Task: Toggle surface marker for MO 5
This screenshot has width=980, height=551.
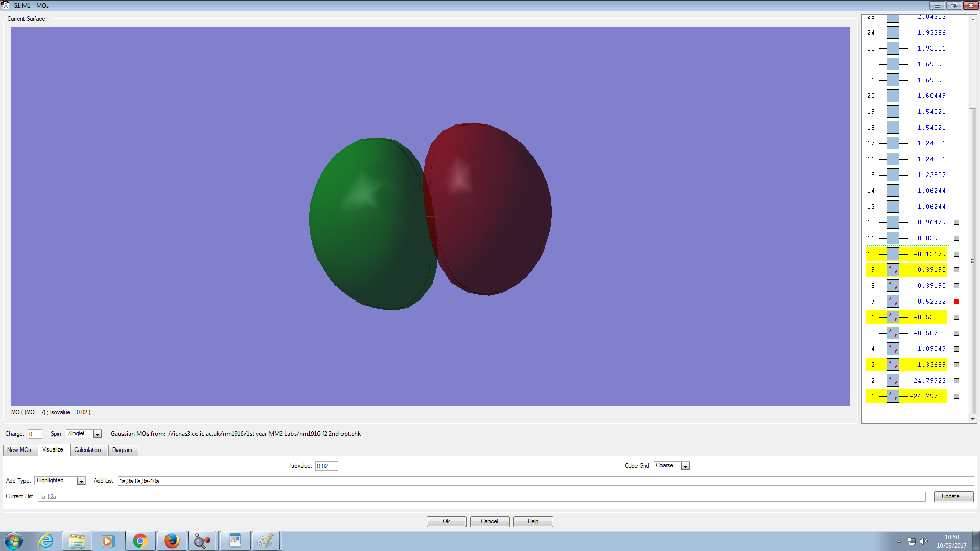Action: (x=957, y=333)
